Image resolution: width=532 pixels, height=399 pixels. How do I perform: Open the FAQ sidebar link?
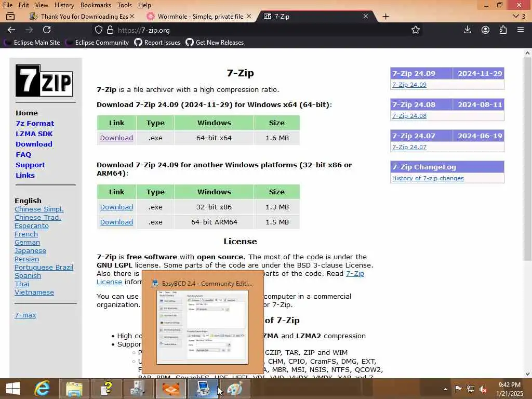point(23,155)
